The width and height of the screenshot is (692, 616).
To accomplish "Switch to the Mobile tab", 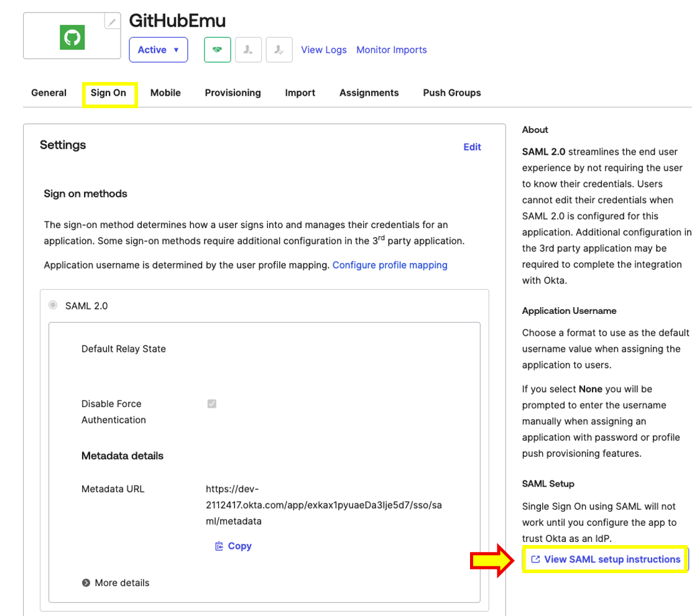I will click(165, 93).
